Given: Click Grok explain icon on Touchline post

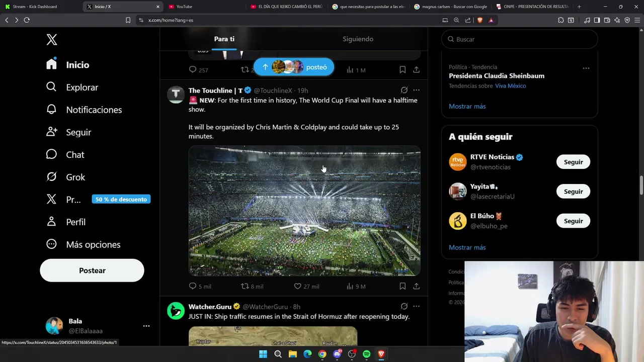Looking at the screenshot, I should [x=404, y=90].
